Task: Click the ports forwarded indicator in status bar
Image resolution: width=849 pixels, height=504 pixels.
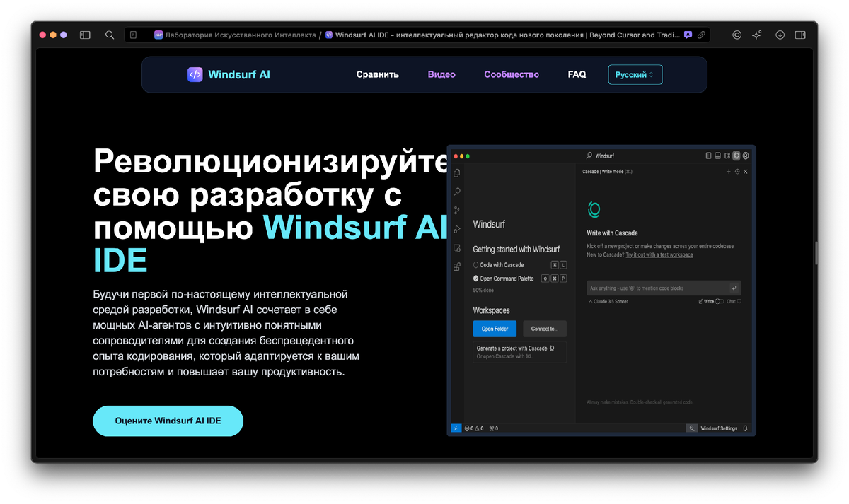Action: 493,428
